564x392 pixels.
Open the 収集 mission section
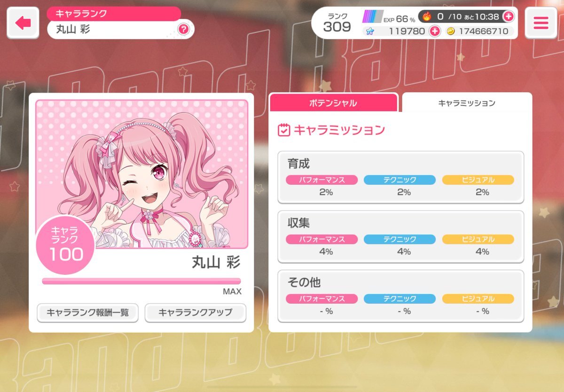[x=400, y=236]
